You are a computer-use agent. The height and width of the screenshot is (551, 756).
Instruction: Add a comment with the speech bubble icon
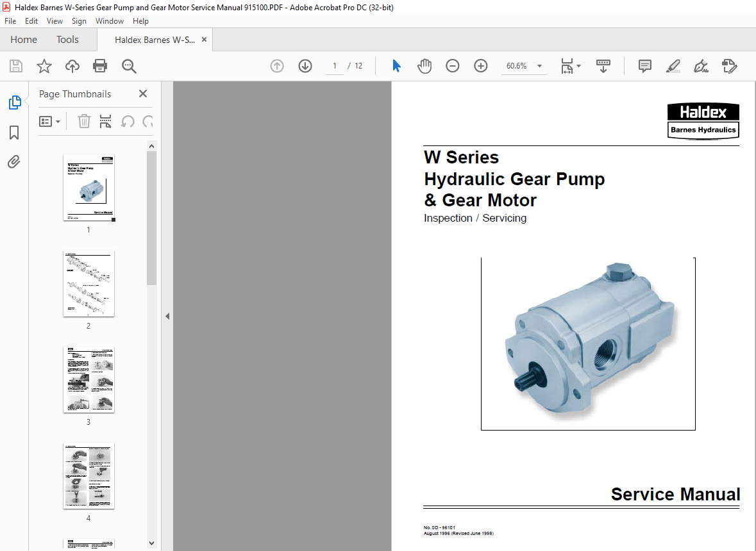(x=644, y=66)
